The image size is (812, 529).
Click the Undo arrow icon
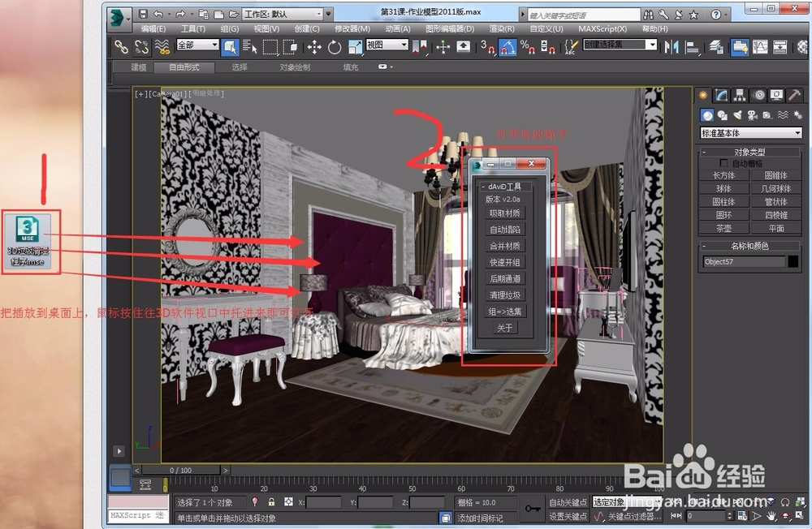(158, 15)
